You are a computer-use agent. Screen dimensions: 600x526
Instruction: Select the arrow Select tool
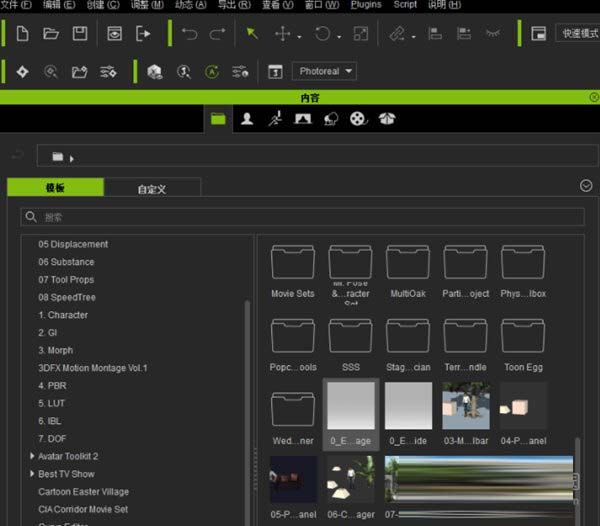(x=252, y=34)
